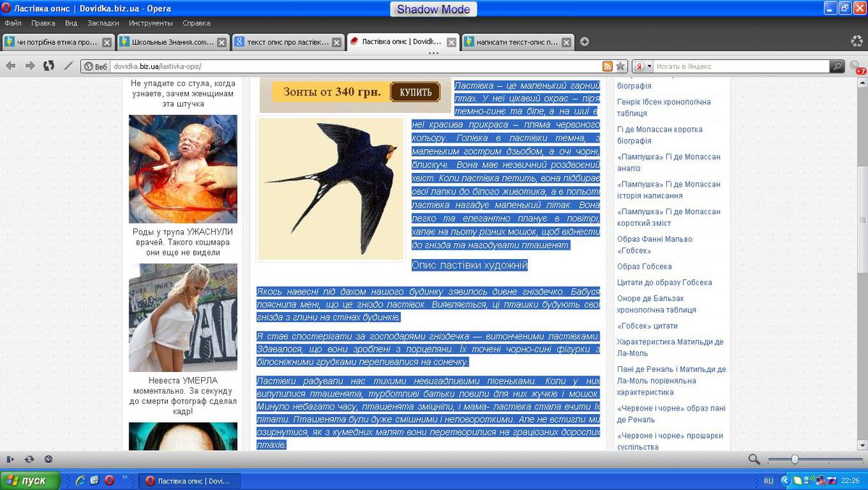This screenshot has height=490, width=868.
Task: Open '«Гобсек» цитати' link
Action: [x=647, y=326]
